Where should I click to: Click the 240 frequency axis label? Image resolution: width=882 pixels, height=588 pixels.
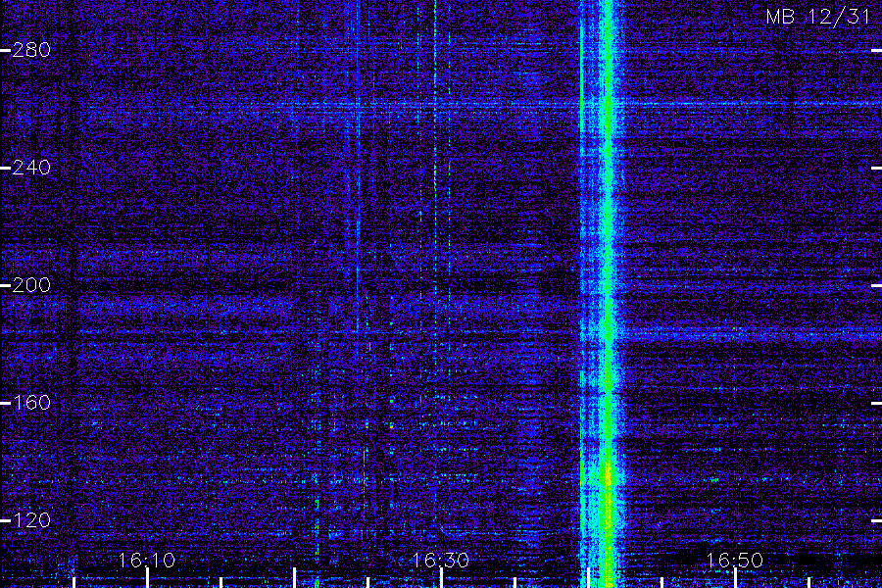tap(31, 168)
